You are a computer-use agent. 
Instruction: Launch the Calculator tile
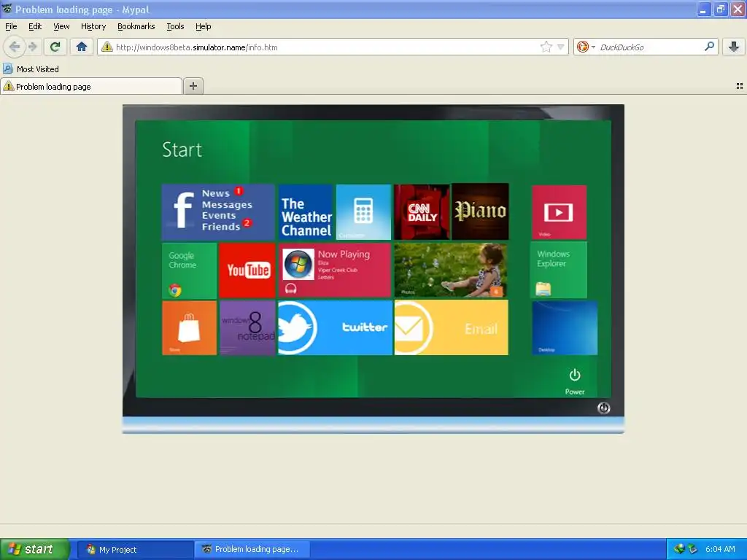363,212
